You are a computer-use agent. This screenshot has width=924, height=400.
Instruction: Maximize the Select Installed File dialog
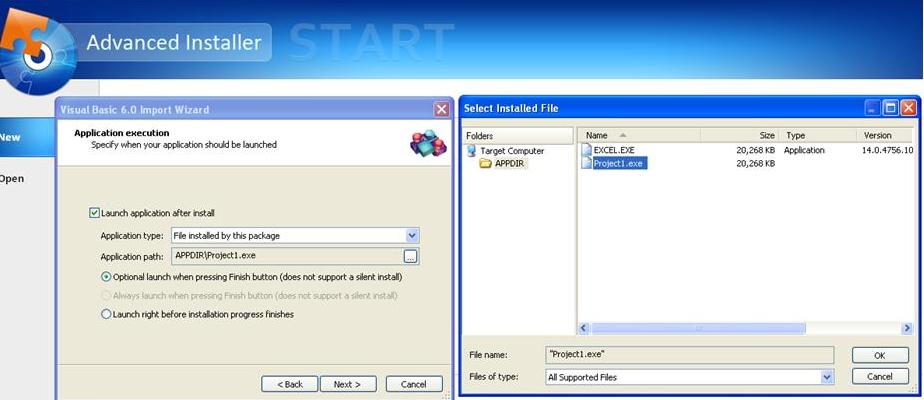point(890,108)
